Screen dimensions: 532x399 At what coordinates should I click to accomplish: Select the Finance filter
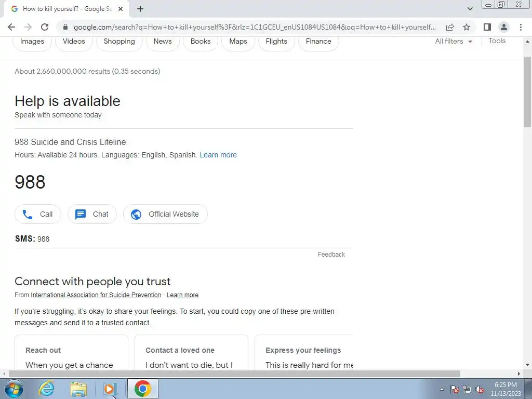318,42
